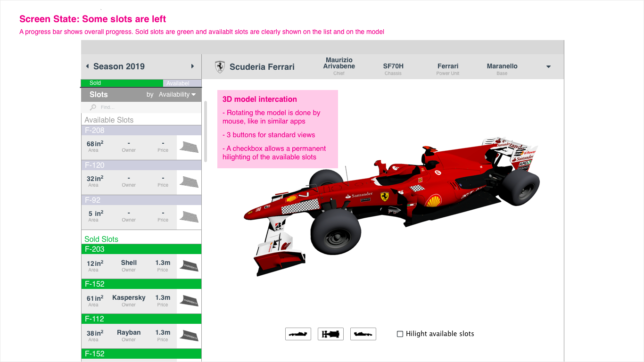644x362 pixels.
Task: Click the Availabel part of progress bar
Action: [182, 83]
